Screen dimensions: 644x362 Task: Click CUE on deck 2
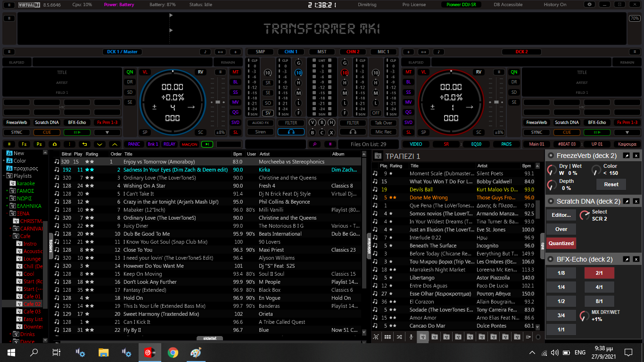(567, 132)
